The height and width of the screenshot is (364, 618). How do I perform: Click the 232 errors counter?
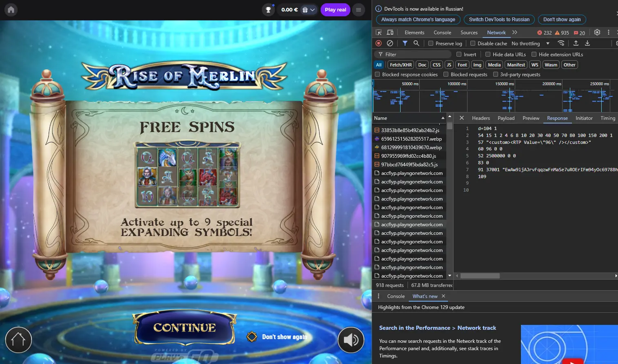pos(545,33)
